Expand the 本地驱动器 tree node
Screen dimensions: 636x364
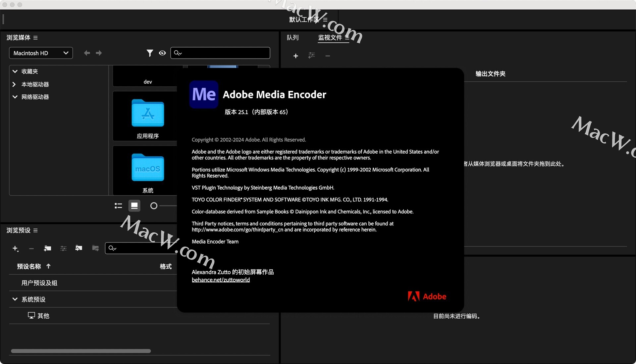(x=14, y=84)
